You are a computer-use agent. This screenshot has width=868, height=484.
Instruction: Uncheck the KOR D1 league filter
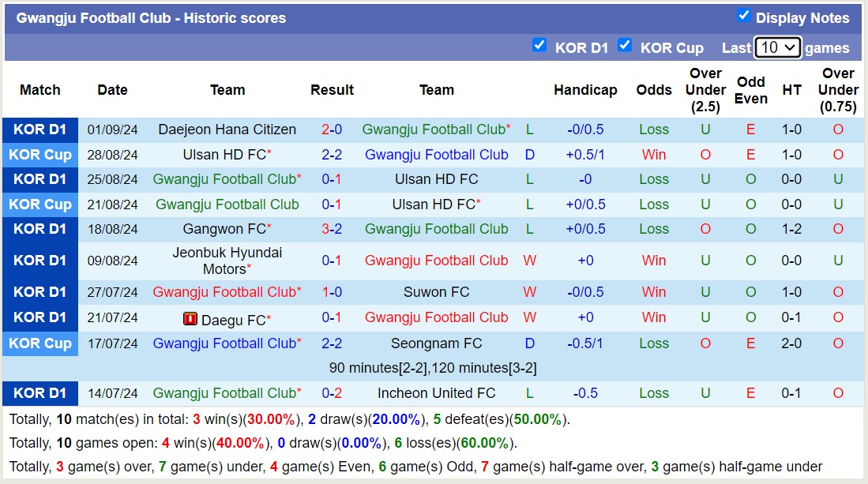pos(539,45)
